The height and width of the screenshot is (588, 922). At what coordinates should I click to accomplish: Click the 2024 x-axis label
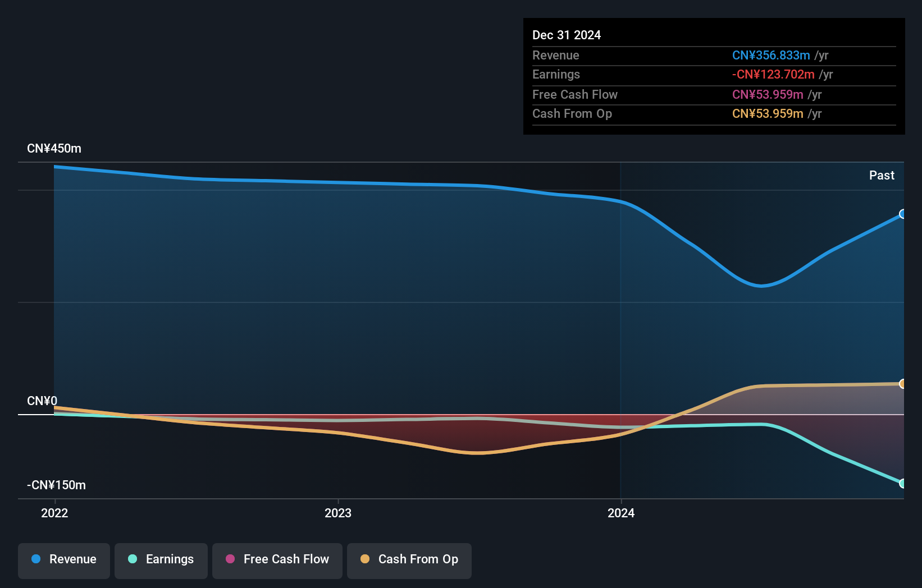(621, 513)
